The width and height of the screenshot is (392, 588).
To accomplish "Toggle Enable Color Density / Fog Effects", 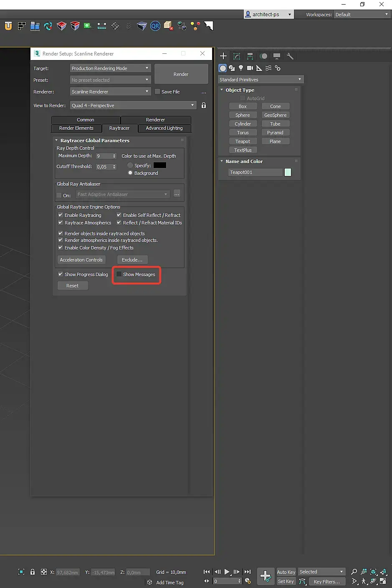I will [x=60, y=248].
